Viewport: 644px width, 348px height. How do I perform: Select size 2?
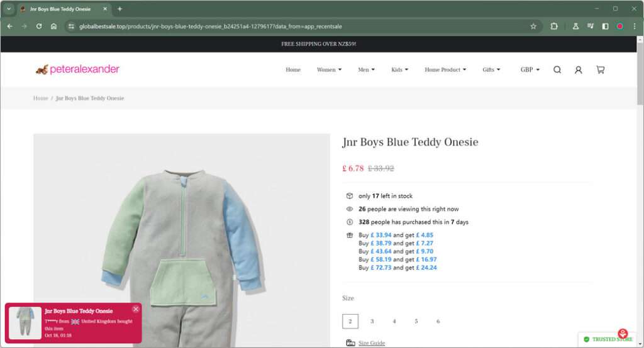[350, 322]
